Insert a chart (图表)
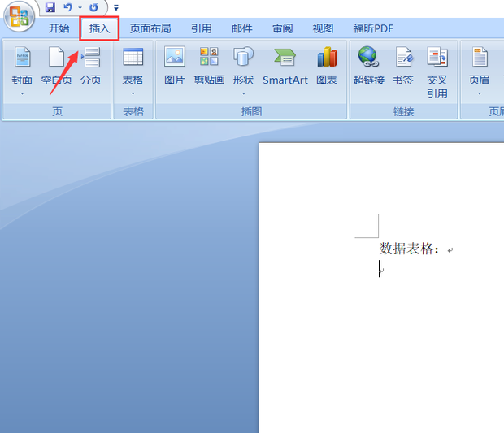 click(x=327, y=67)
